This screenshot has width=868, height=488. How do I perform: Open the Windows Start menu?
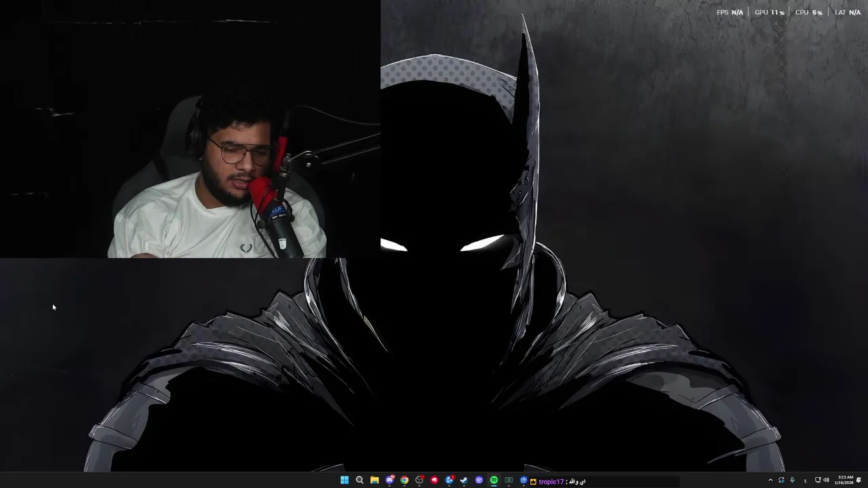pos(344,481)
